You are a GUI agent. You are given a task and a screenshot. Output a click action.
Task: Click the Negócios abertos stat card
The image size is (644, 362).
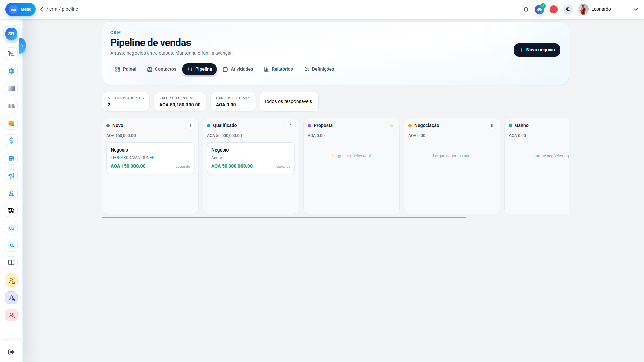(x=126, y=102)
